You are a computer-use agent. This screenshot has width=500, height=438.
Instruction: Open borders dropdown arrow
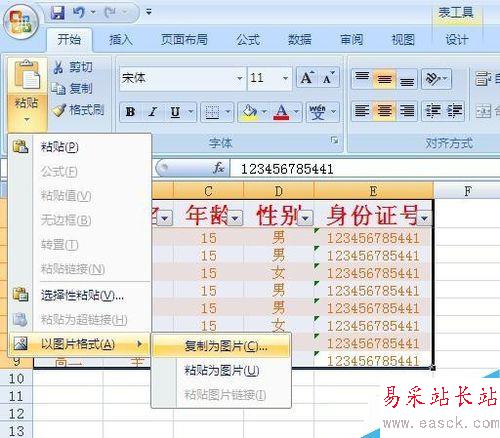point(228,112)
